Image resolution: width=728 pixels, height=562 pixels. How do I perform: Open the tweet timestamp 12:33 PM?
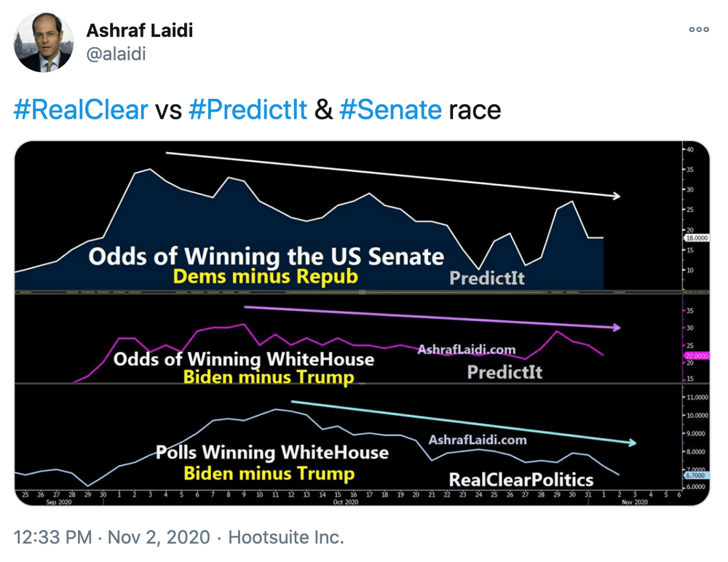(x=53, y=537)
